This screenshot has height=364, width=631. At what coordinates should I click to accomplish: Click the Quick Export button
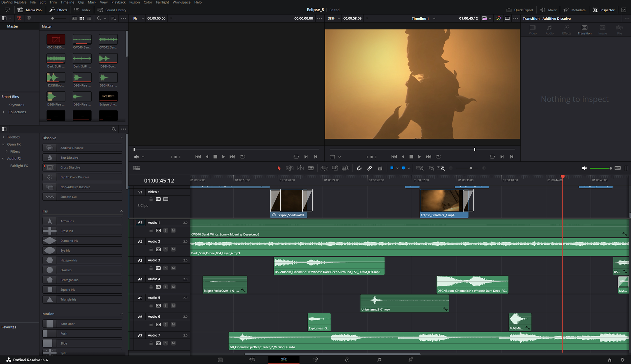click(520, 10)
